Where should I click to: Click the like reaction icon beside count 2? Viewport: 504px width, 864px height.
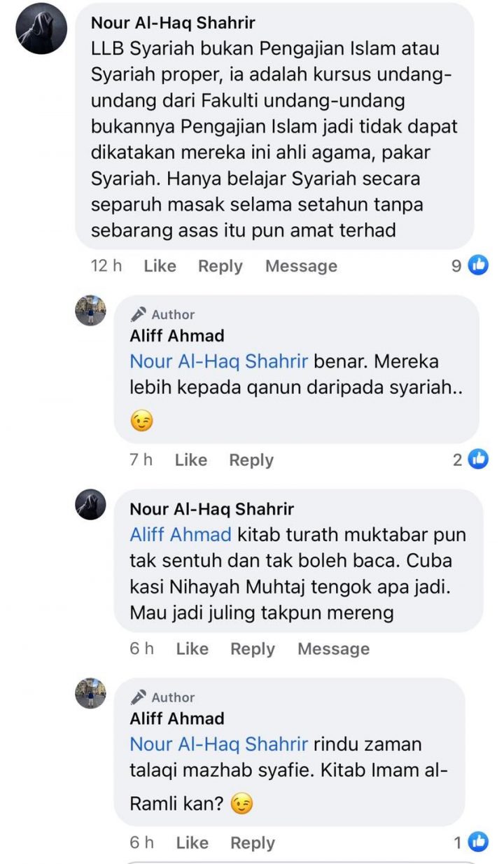point(479,459)
